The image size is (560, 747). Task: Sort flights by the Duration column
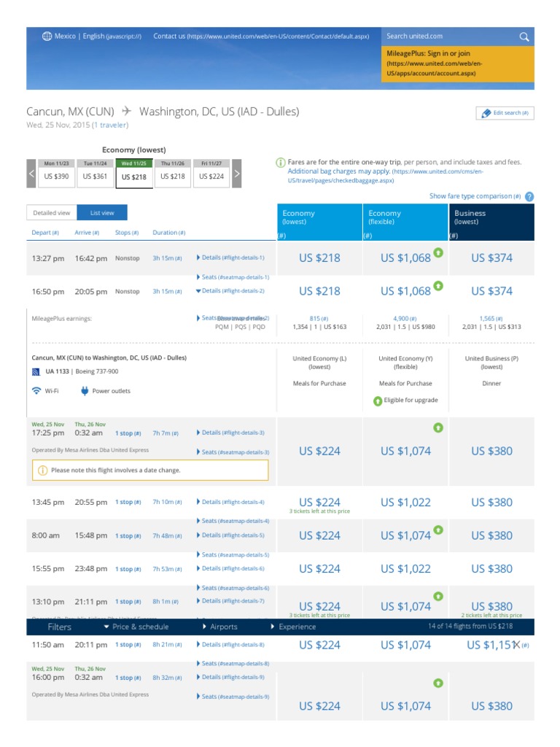click(168, 233)
